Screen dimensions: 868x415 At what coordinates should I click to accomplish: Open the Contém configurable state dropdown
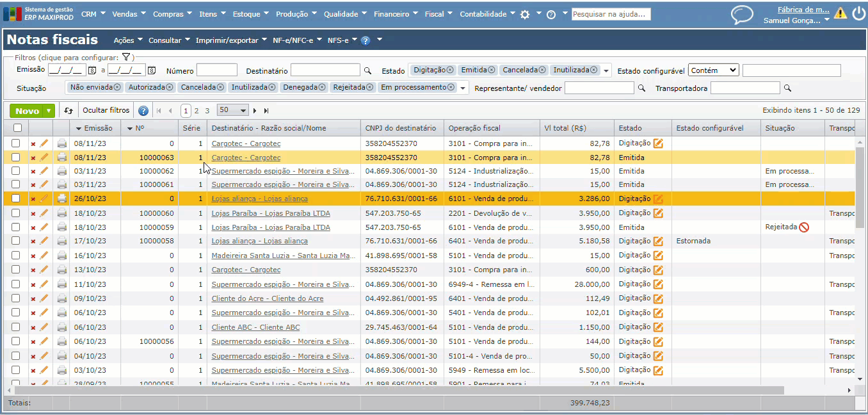click(x=714, y=70)
